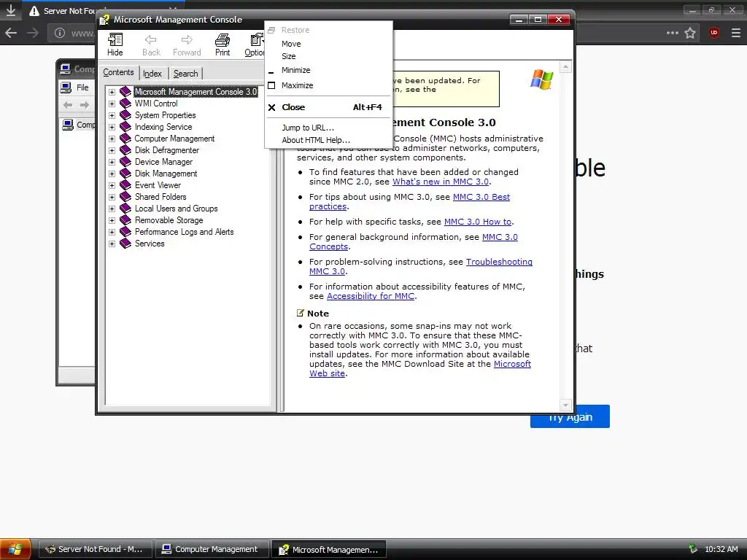
Task: Select Removable Storage topic text
Action: 169,220
